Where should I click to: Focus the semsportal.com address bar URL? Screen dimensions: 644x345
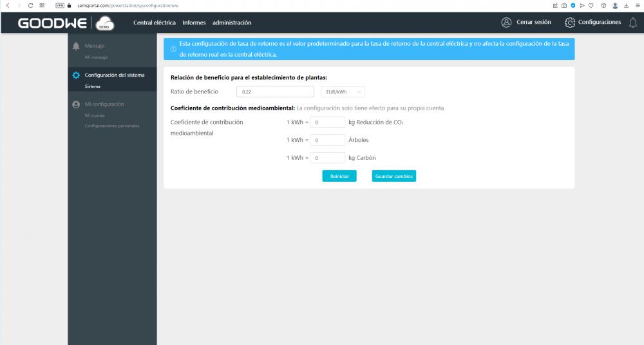click(128, 6)
